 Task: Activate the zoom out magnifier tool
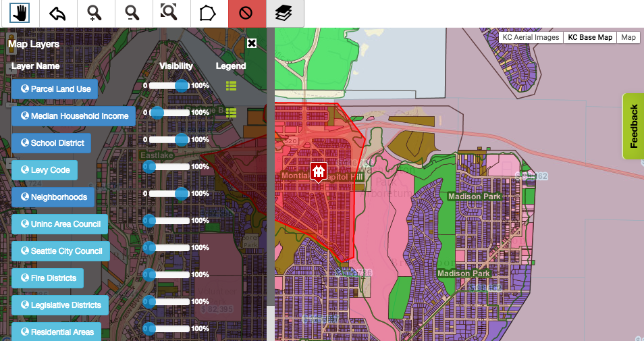[x=134, y=14]
